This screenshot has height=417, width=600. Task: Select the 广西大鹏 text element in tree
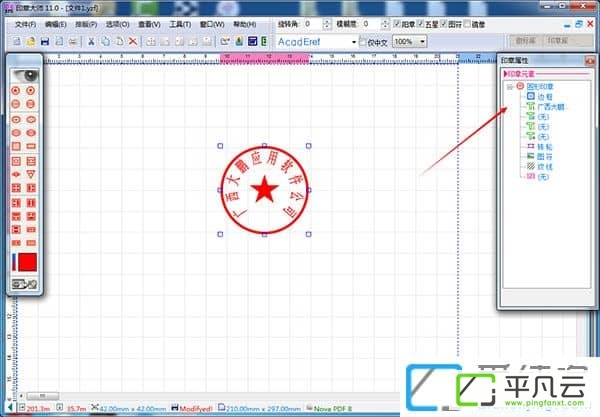click(x=545, y=107)
